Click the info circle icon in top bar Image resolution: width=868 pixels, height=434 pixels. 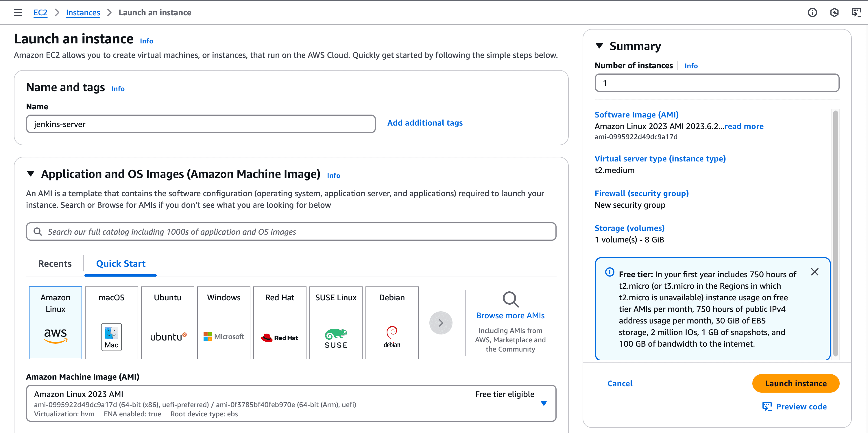tap(812, 12)
